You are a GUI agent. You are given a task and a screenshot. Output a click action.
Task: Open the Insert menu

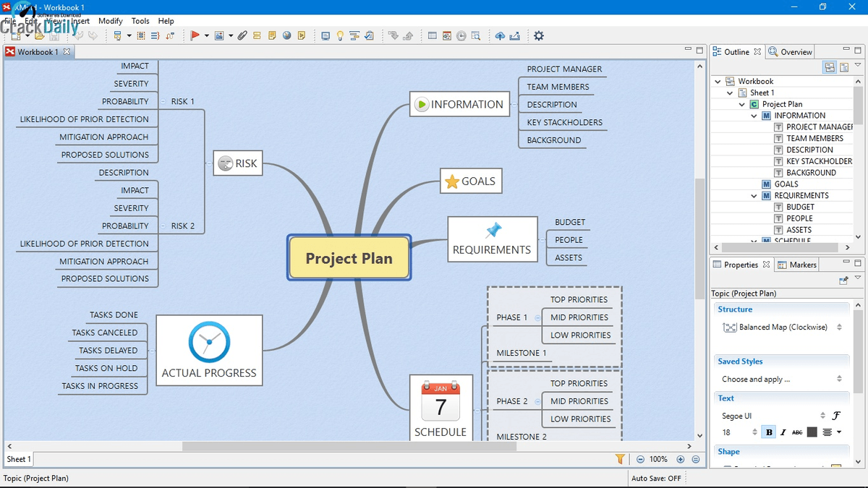click(x=80, y=21)
